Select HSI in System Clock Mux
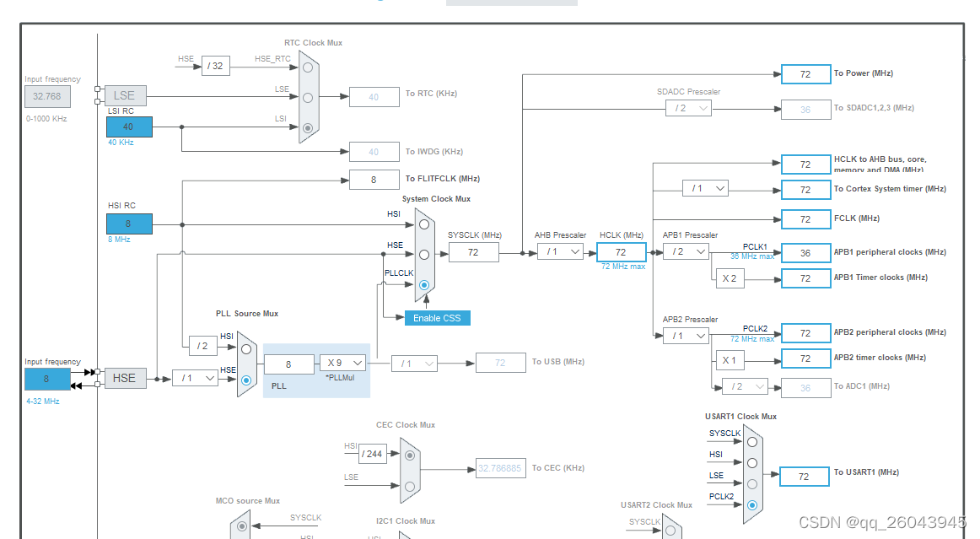The height and width of the screenshot is (539, 980). point(424,224)
